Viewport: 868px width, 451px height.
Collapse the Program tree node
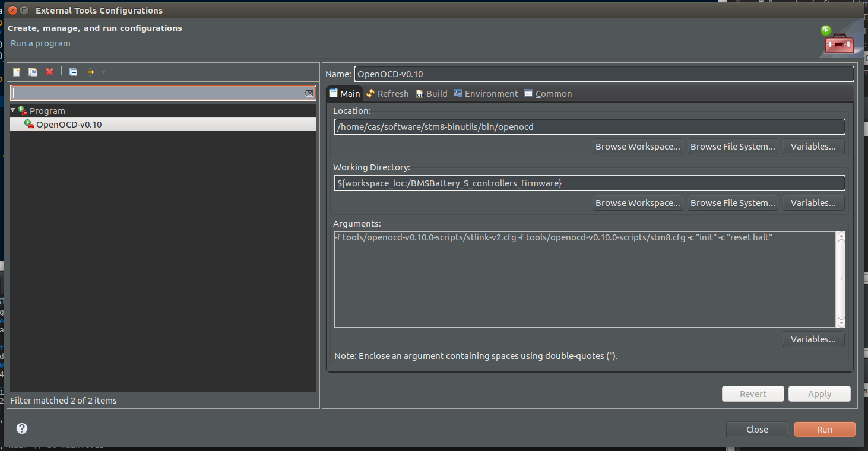tap(13, 110)
